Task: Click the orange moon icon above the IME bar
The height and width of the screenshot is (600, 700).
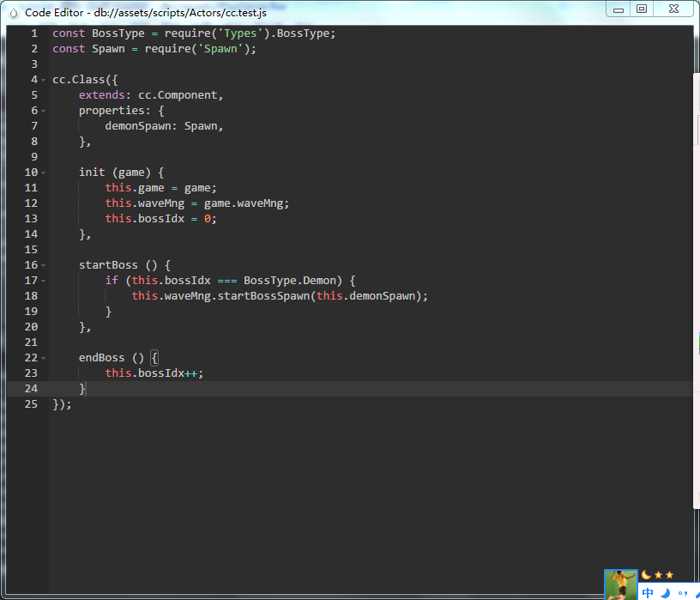Action: coord(646,574)
